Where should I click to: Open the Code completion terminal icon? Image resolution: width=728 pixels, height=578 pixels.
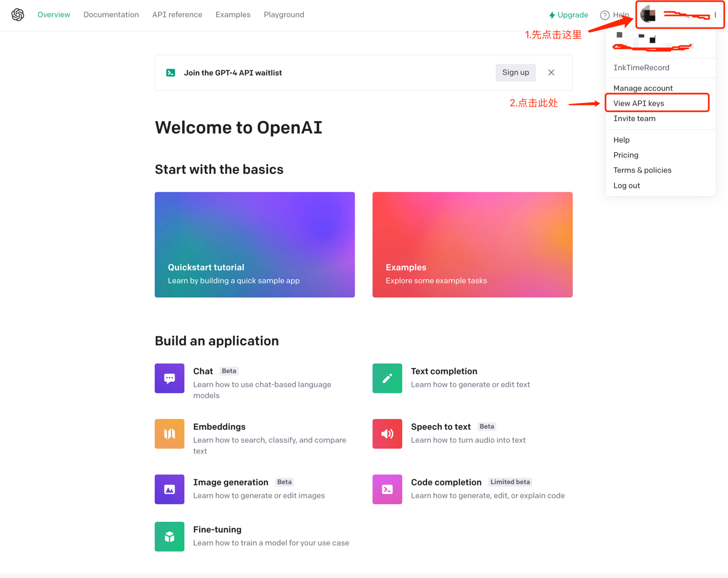387,489
